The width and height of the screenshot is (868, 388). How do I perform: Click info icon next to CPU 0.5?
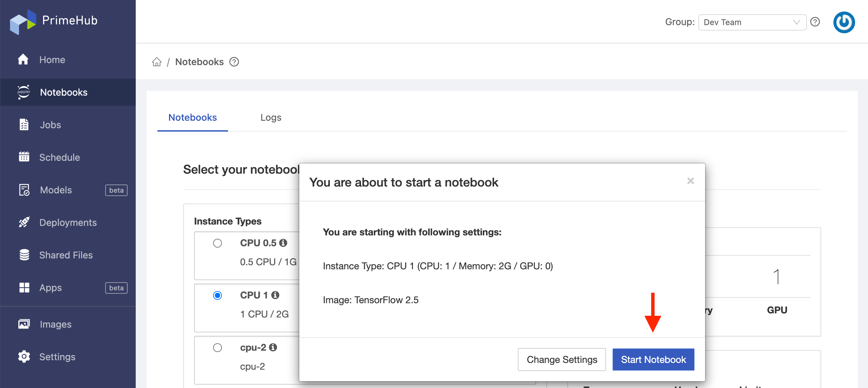click(x=283, y=243)
